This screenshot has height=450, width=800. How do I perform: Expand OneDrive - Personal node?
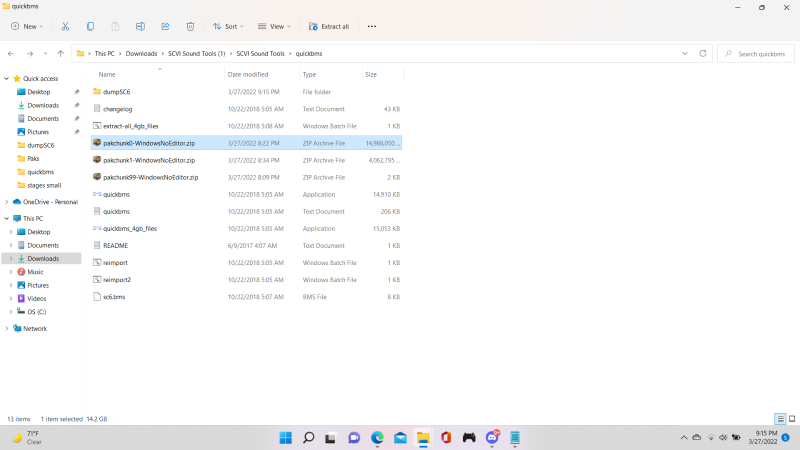click(x=7, y=202)
